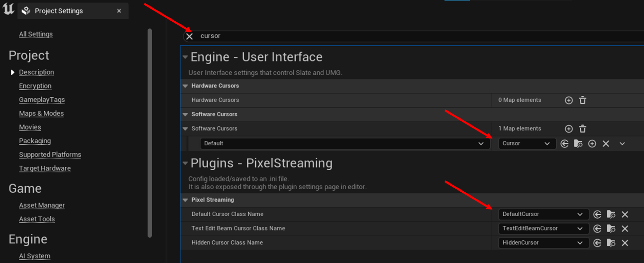Use selected asset for Text Edit Beam Cursor
The width and height of the screenshot is (644, 263).
(597, 229)
